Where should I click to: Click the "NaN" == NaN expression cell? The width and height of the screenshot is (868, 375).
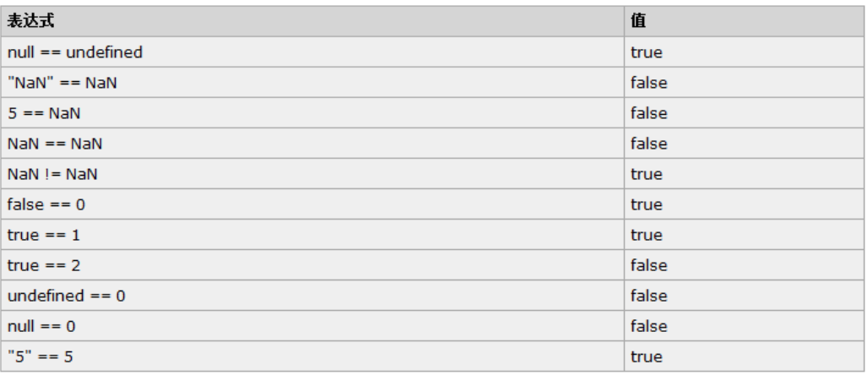pos(56,83)
